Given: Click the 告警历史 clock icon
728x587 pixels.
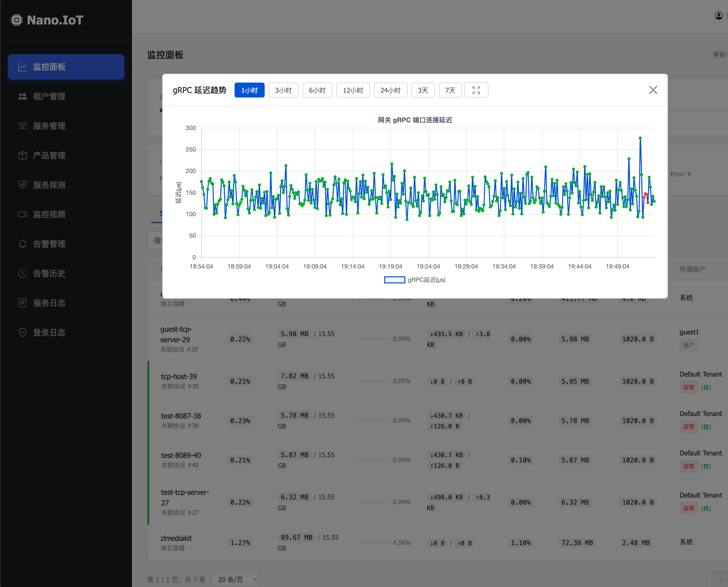Looking at the screenshot, I should click(x=22, y=273).
